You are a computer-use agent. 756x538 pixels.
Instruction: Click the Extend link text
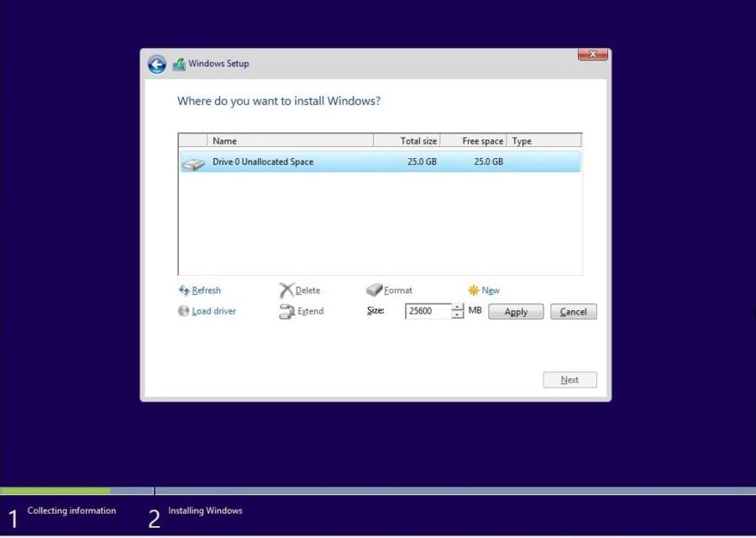pyautogui.click(x=311, y=311)
